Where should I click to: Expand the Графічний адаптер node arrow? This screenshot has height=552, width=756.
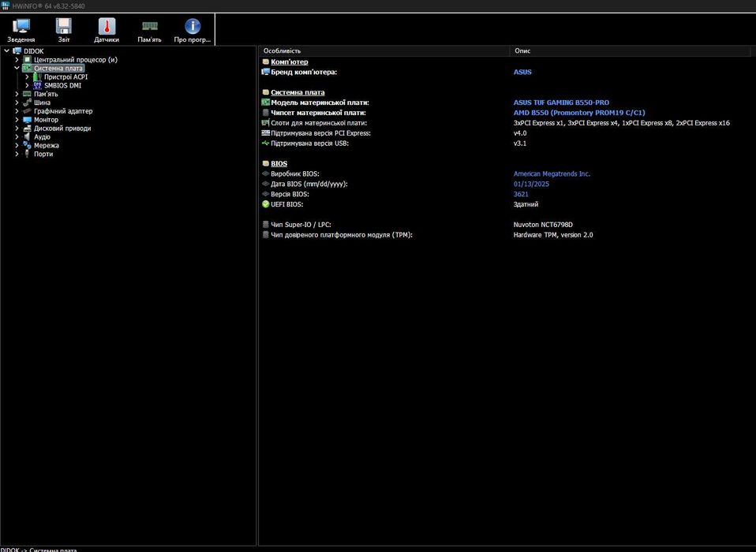[x=17, y=111]
